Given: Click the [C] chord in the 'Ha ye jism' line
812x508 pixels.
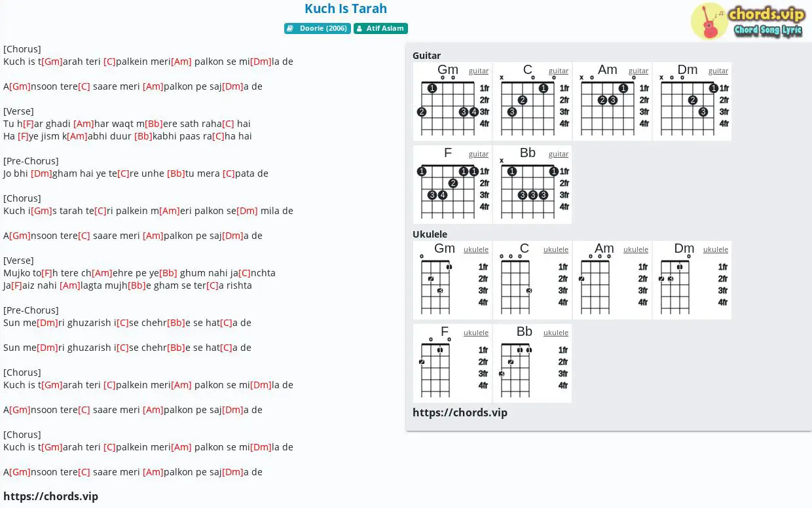Looking at the screenshot, I should (218, 136).
